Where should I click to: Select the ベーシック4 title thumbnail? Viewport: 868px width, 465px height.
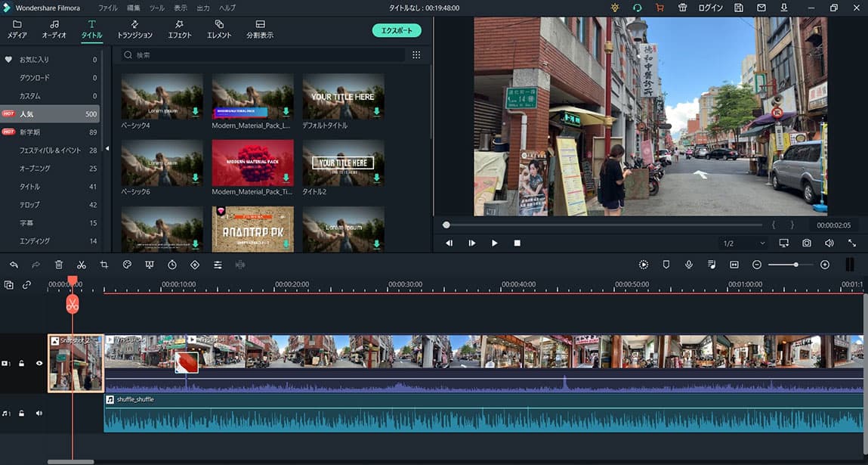click(x=162, y=97)
